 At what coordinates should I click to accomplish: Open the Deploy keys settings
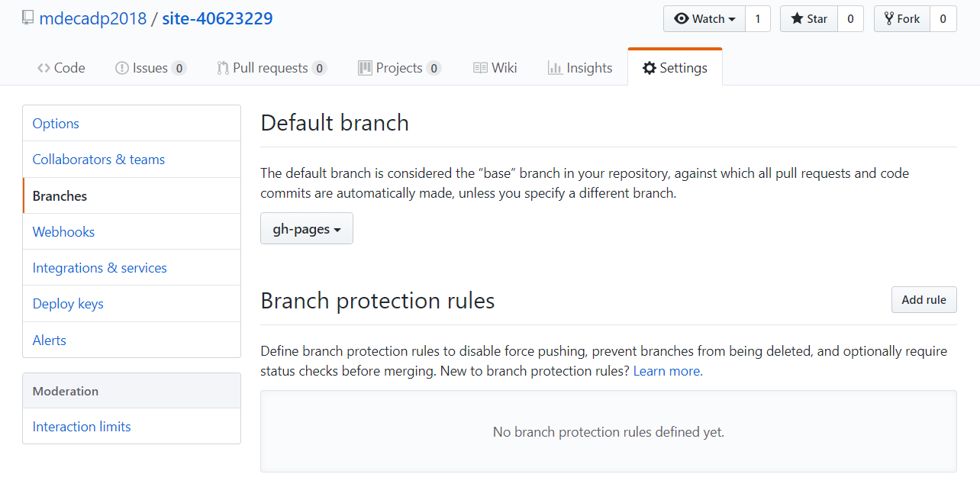pyautogui.click(x=131, y=304)
